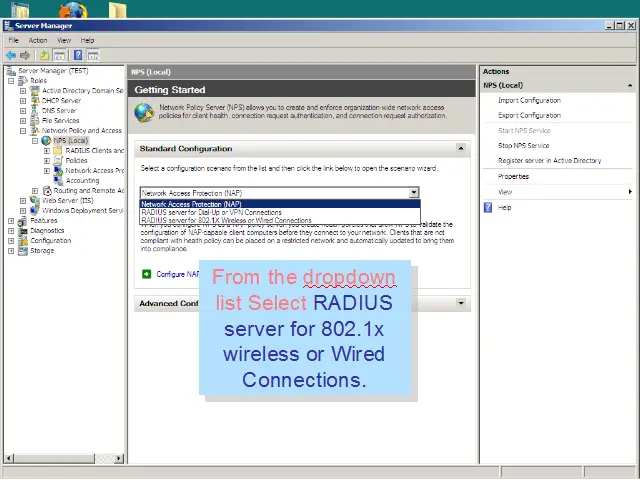Screen dimensions: 640x480
Task: Click the Back arrow toolbar icon
Action: tap(11, 55)
